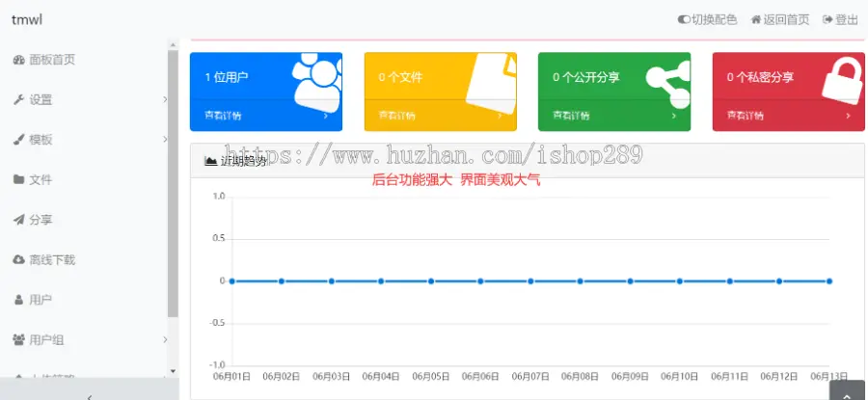868x400 pixels.
Task: Click the back-to-top arrow button
Action: pyautogui.click(x=849, y=390)
